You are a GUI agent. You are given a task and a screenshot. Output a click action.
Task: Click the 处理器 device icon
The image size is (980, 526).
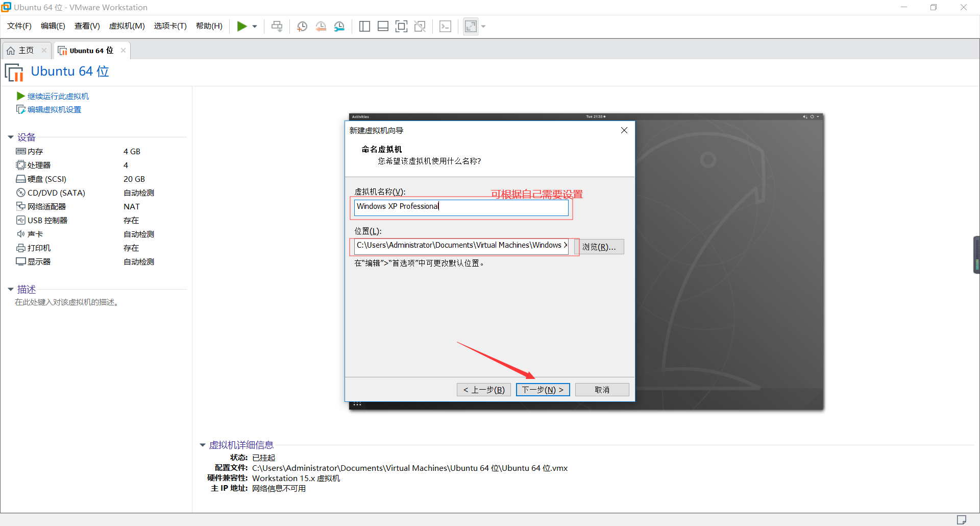pyautogui.click(x=21, y=165)
